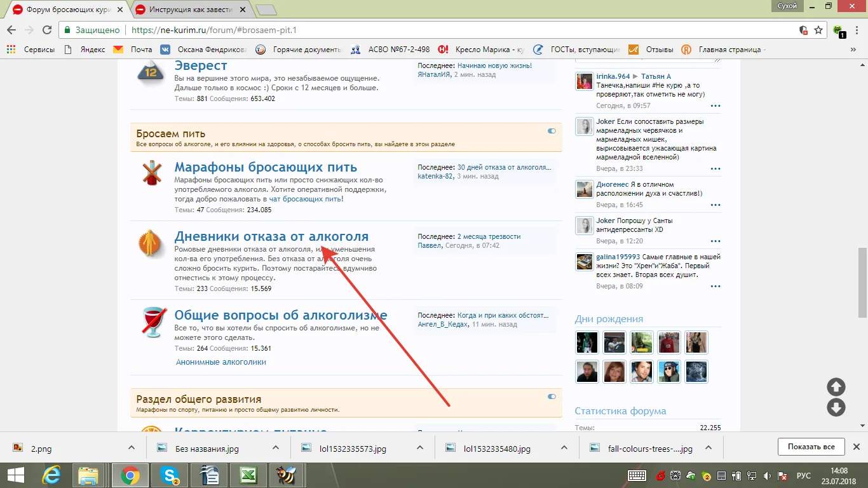
Task: Expand the bookmarks overflow chevron
Action: click(853, 48)
